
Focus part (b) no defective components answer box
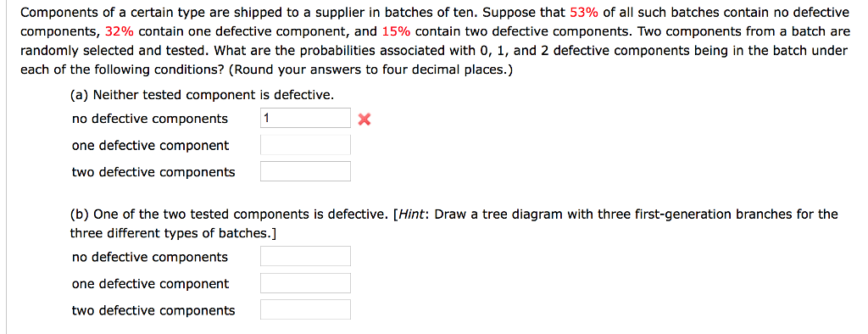click(305, 257)
